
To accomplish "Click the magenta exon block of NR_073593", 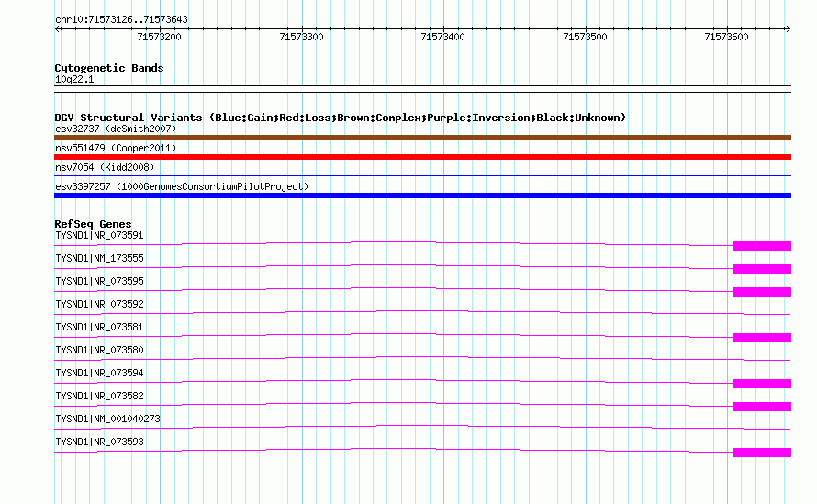I will (x=762, y=453).
